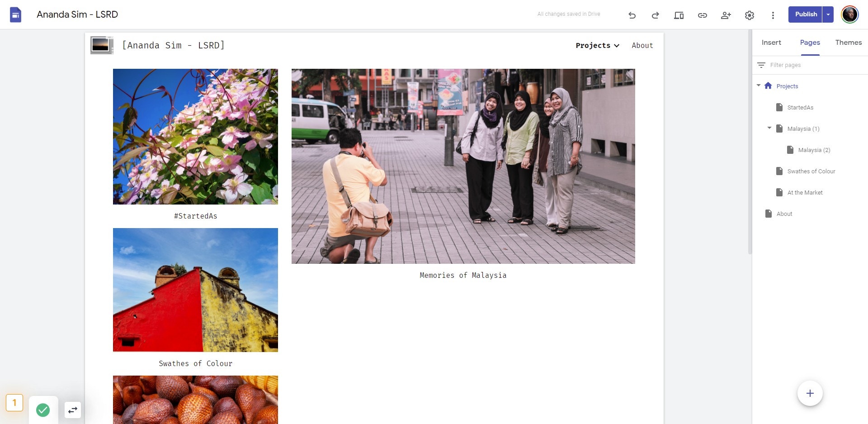Open the device preview icon
This screenshot has height=424, width=868.
(x=679, y=15)
